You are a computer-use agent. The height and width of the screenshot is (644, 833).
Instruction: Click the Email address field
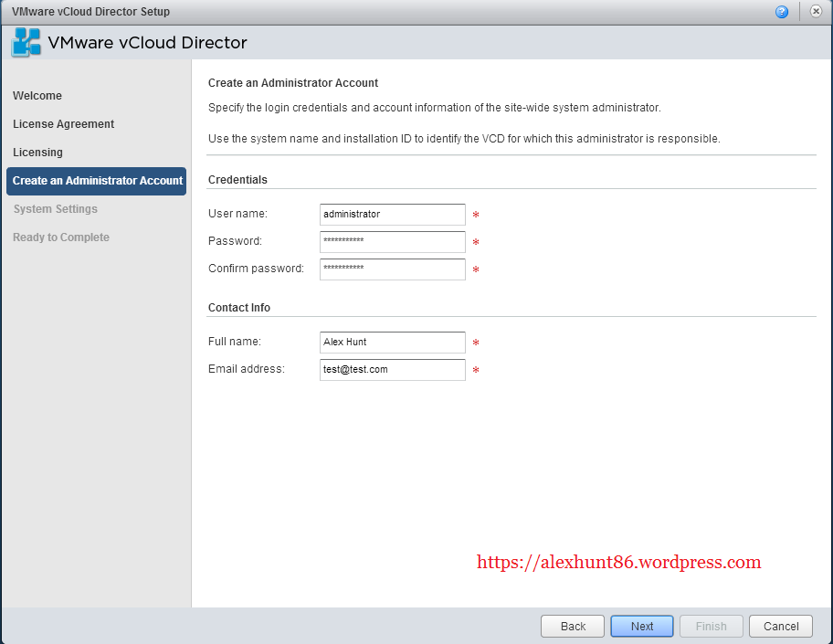click(393, 370)
